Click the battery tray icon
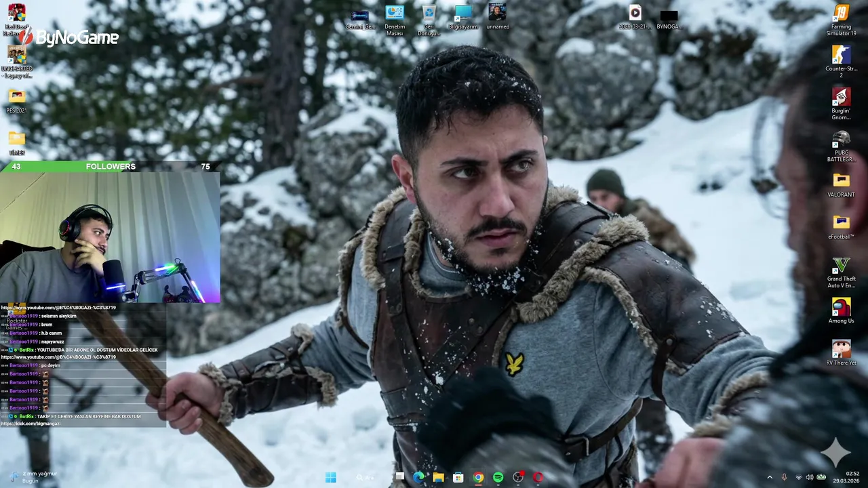The width and height of the screenshot is (868, 488). (x=821, y=477)
